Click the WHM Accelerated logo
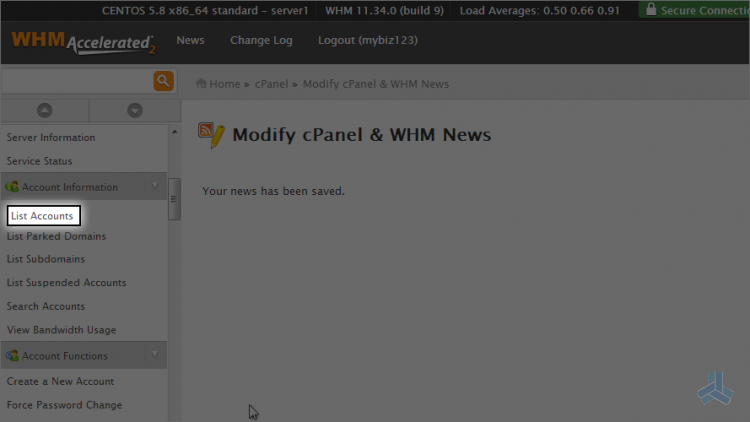 83,43
